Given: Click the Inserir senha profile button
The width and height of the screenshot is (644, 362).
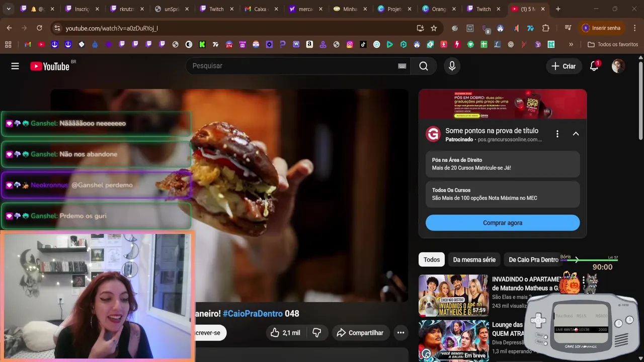Looking at the screenshot, I should [601, 28].
